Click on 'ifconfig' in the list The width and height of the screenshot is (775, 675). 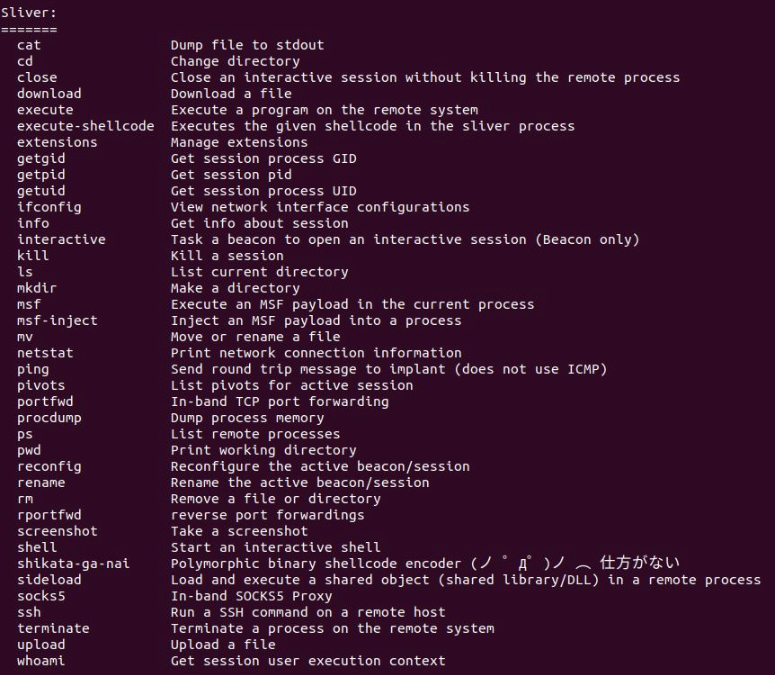pos(49,207)
